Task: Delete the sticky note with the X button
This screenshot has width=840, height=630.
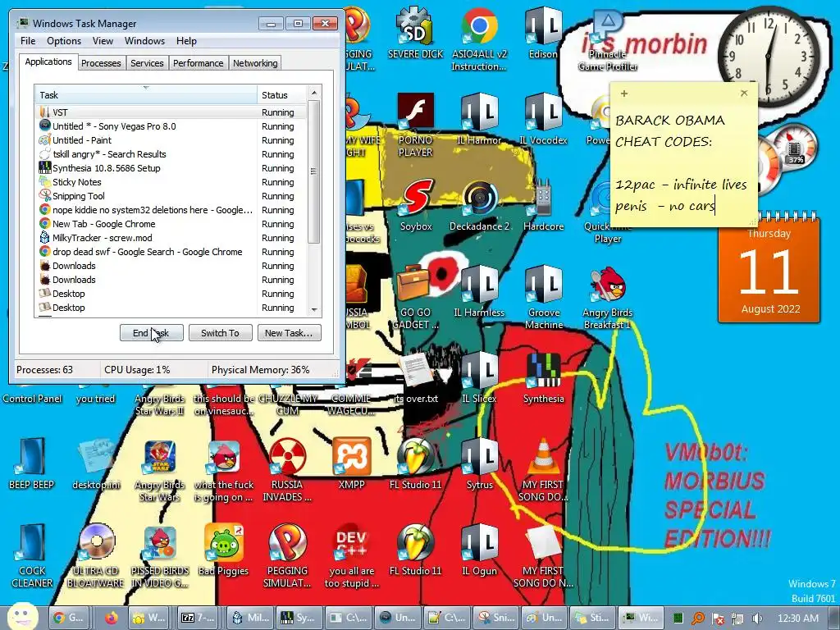Action: click(x=743, y=94)
